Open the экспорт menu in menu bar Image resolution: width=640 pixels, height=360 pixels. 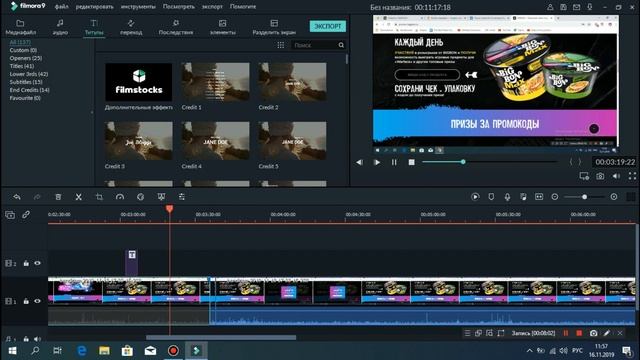point(212,7)
